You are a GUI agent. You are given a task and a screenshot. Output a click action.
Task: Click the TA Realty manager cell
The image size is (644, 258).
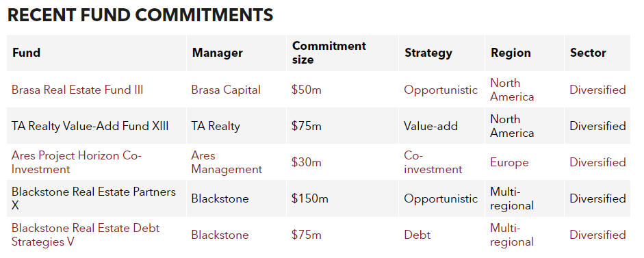pyautogui.click(x=216, y=126)
